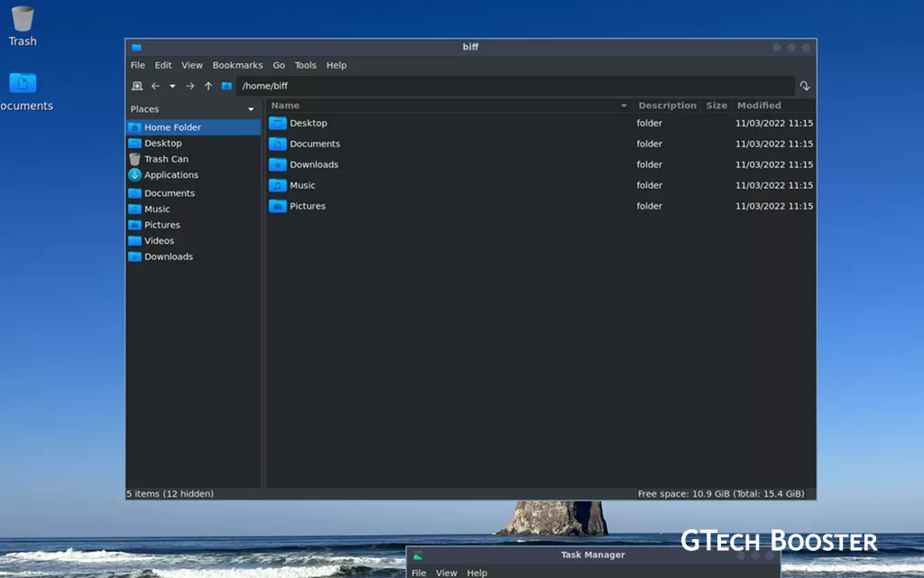Click the go/reload icon beside path bar
Screen dimensions: 924x578
click(x=805, y=86)
